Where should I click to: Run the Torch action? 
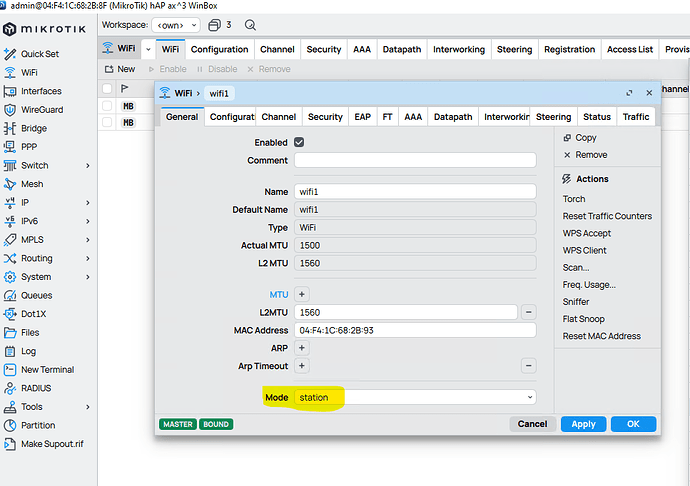[x=574, y=199]
